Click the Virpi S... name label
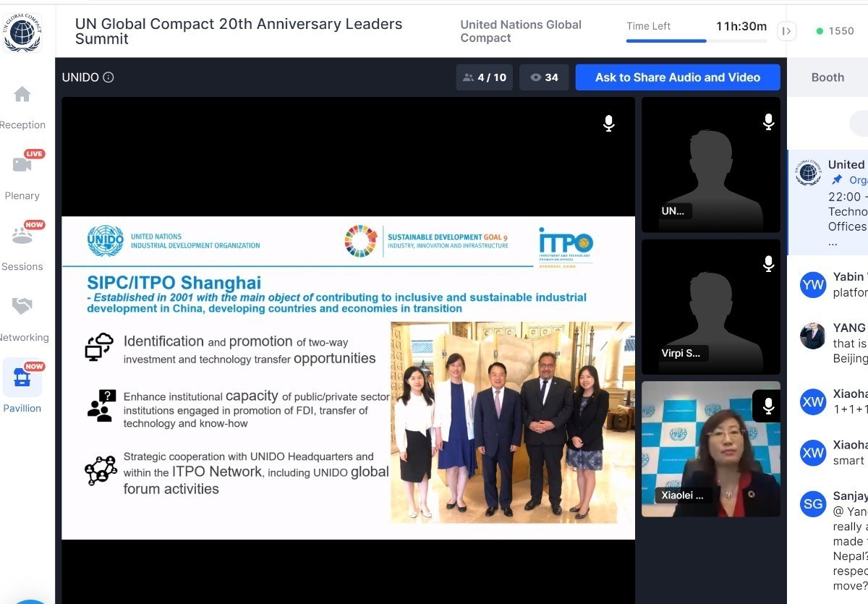Image resolution: width=868 pixels, height=604 pixels. [x=681, y=354]
